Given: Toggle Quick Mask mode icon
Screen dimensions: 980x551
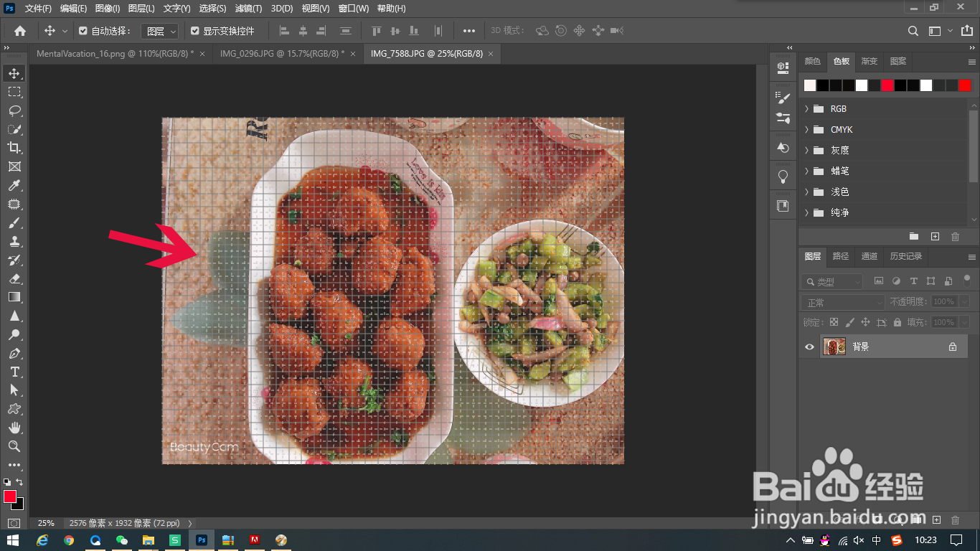Looking at the screenshot, I should coord(14,524).
